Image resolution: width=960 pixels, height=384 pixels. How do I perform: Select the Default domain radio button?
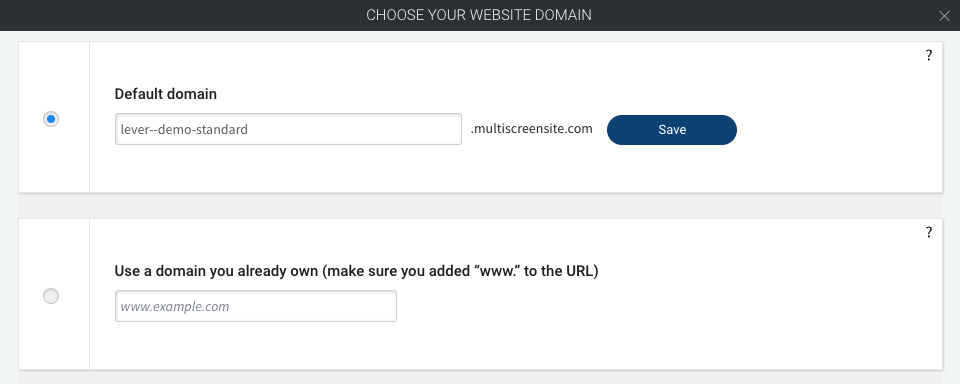click(51, 119)
